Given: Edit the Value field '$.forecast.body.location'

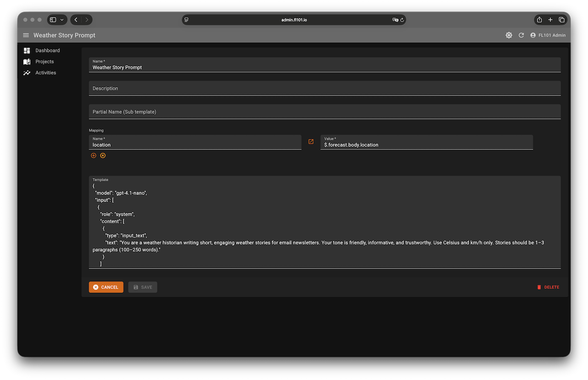Looking at the screenshot, I should click(x=426, y=145).
